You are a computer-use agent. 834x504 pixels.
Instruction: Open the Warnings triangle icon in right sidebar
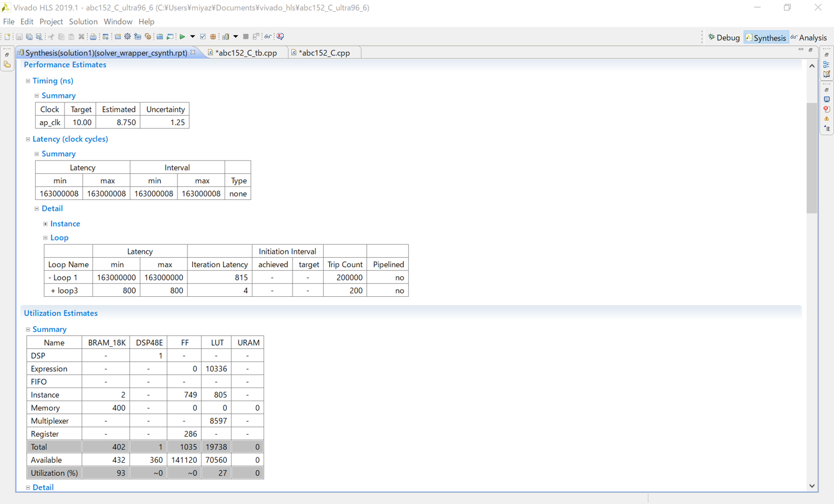point(827,118)
